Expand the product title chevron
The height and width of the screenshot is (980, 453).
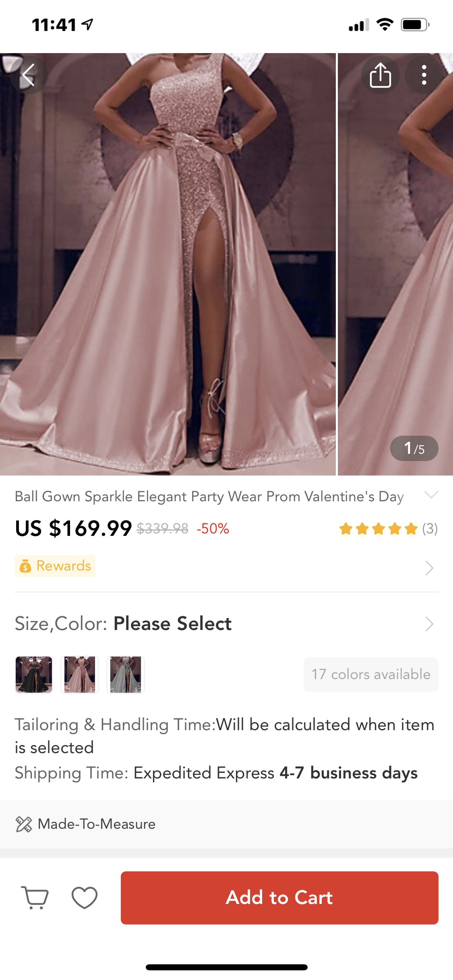[x=431, y=495]
